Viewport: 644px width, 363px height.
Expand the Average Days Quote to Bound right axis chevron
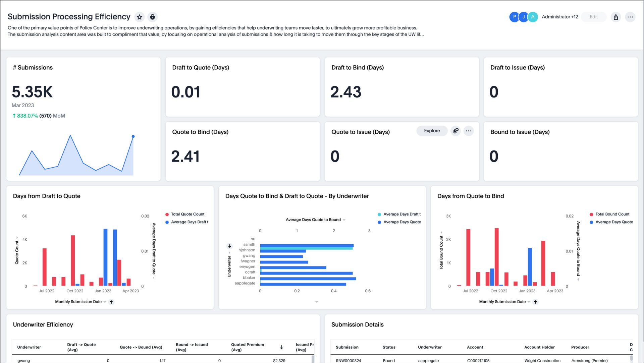click(x=578, y=279)
